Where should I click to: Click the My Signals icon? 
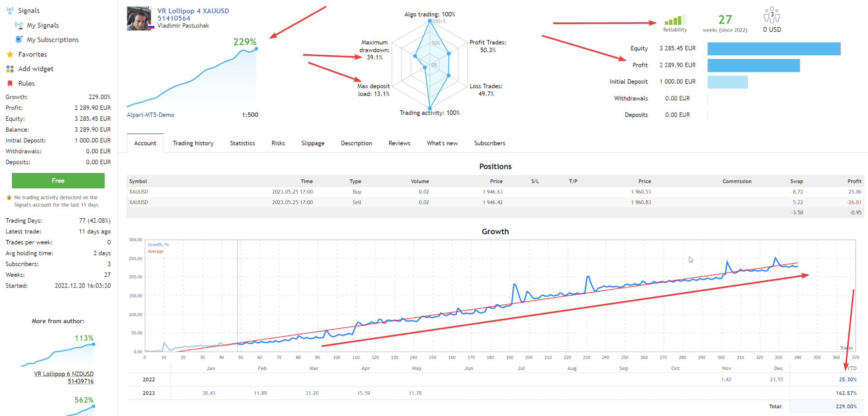click(19, 25)
